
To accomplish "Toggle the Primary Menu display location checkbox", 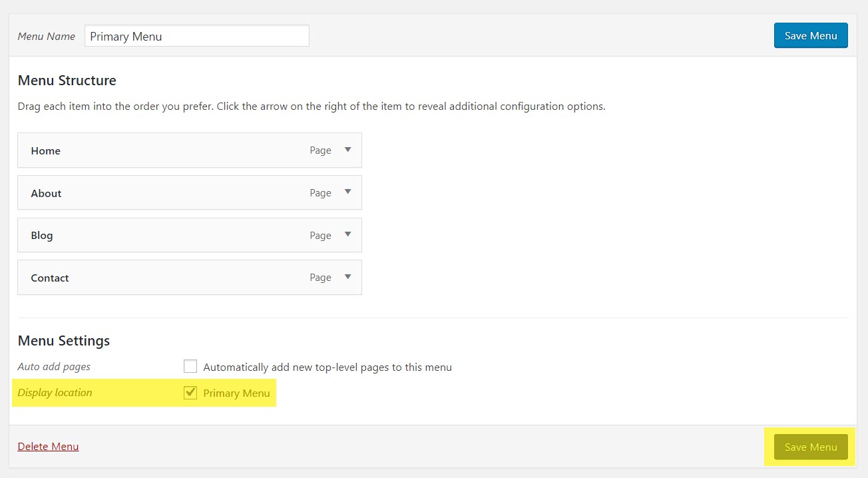I will [x=190, y=393].
